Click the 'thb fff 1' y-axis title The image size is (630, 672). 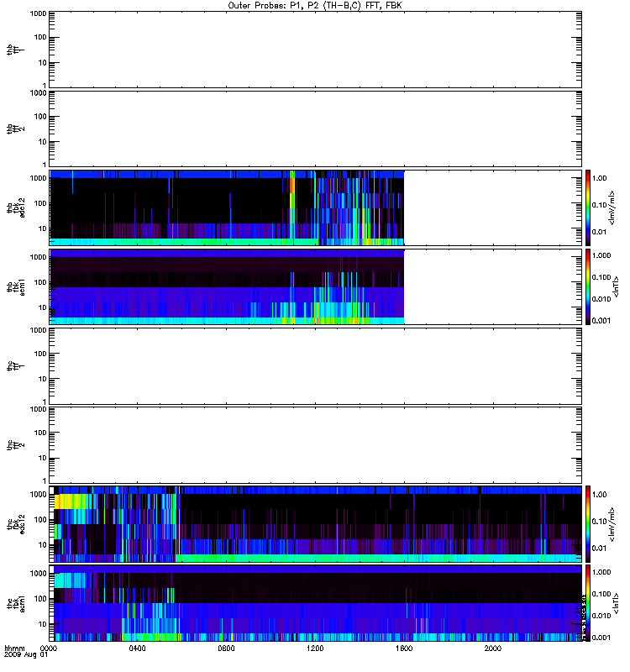point(16,50)
